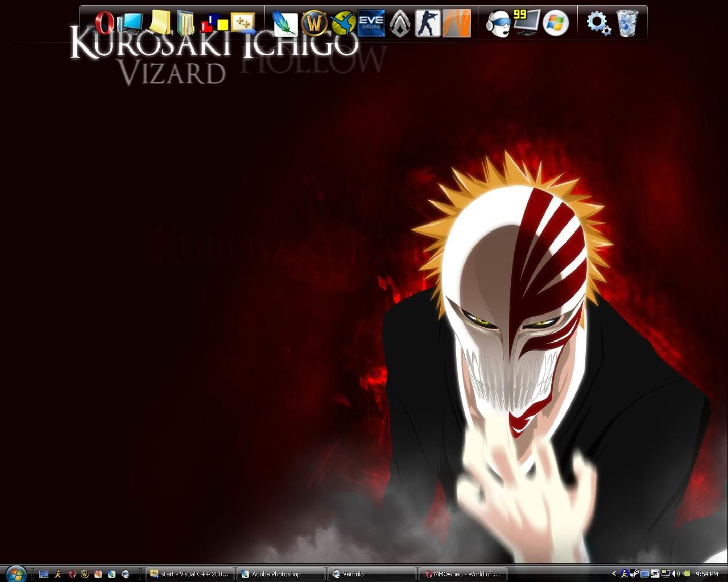Open NVIDIA tray icon
Viewport: 728px width, 582px height.
pos(686,573)
